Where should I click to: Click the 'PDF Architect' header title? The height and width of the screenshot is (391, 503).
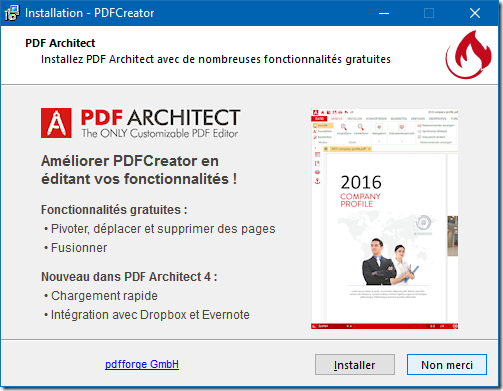click(x=60, y=43)
